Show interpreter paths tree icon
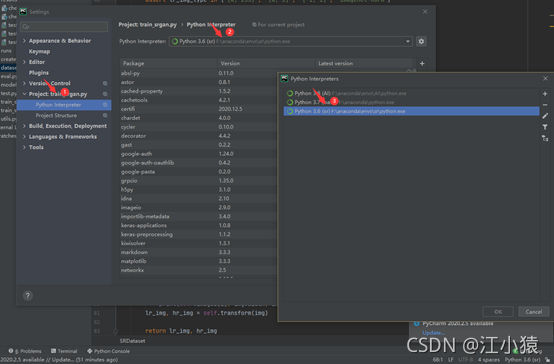The height and width of the screenshot is (364, 554). [545, 138]
